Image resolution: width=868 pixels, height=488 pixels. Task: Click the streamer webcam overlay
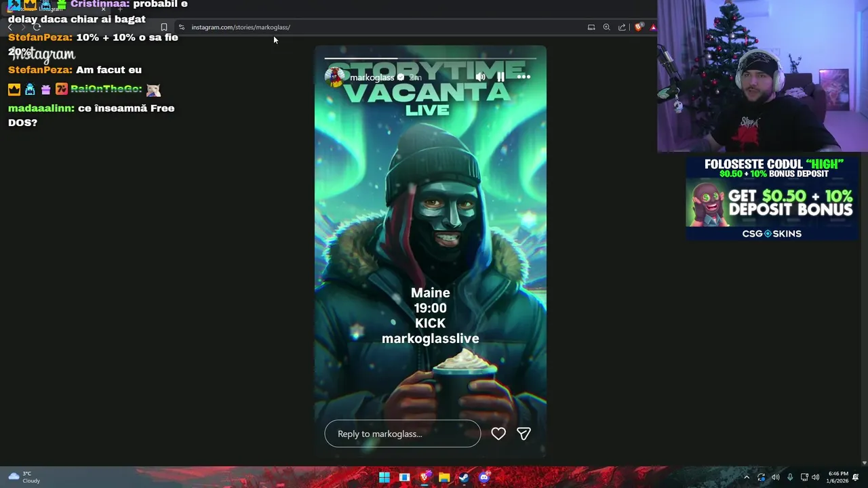[762, 76]
